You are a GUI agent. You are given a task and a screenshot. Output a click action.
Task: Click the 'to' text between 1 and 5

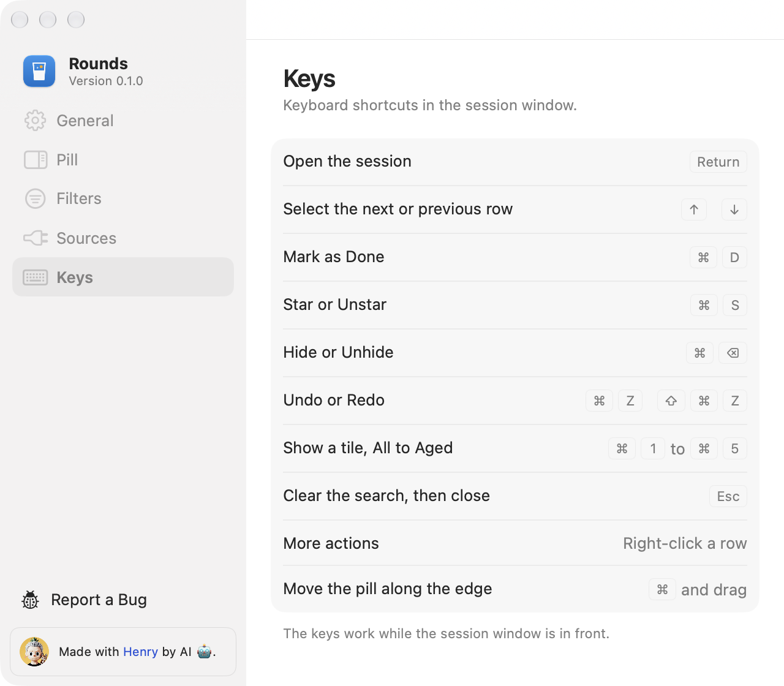(x=677, y=449)
